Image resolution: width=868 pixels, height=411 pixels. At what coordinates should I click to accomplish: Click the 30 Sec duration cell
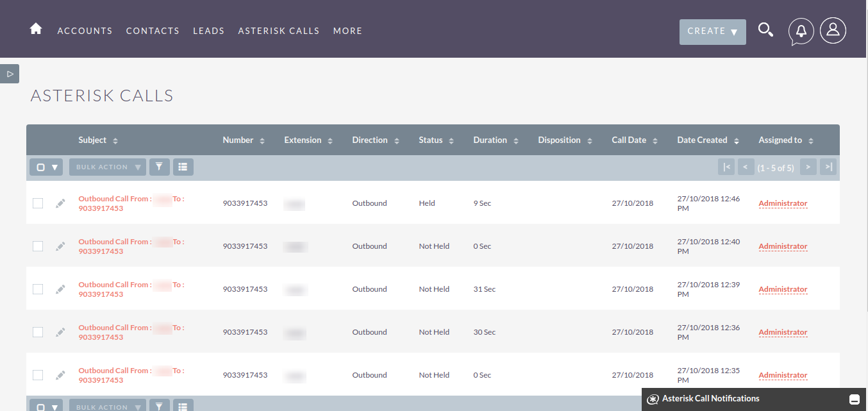tap(485, 332)
